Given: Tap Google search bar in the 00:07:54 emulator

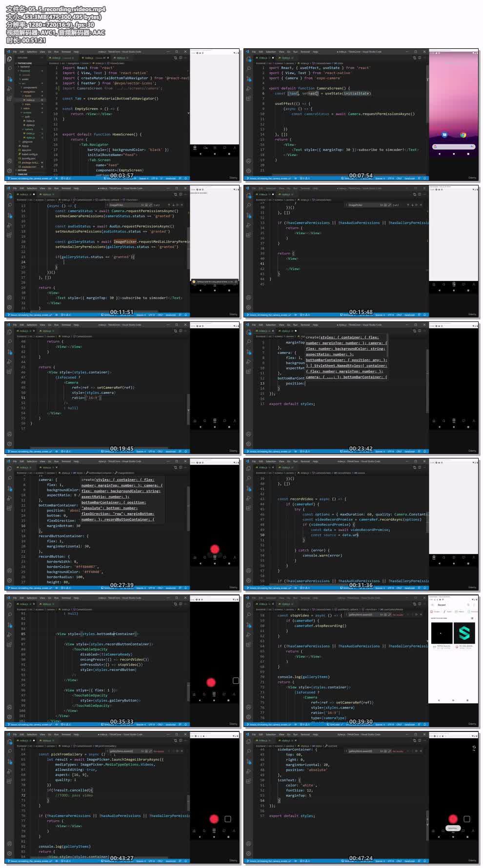Looking at the screenshot, I should coord(454,147).
